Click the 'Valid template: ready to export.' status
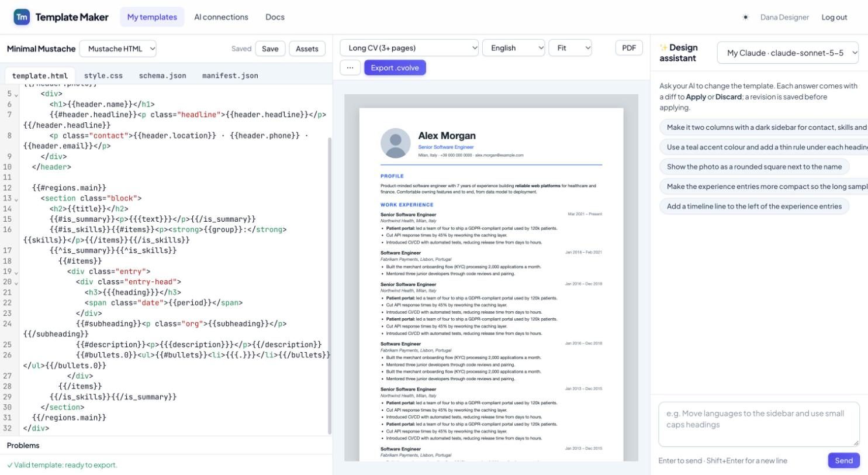 click(x=62, y=465)
